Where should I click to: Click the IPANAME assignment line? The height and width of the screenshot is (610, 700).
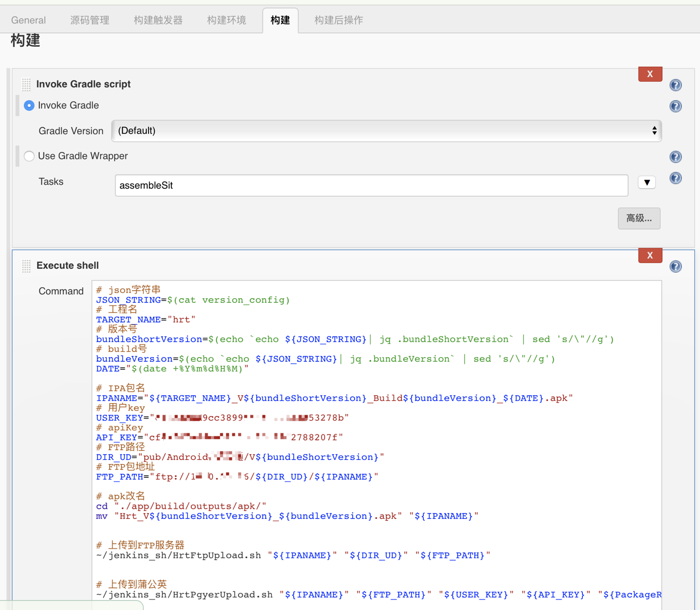[335, 398]
